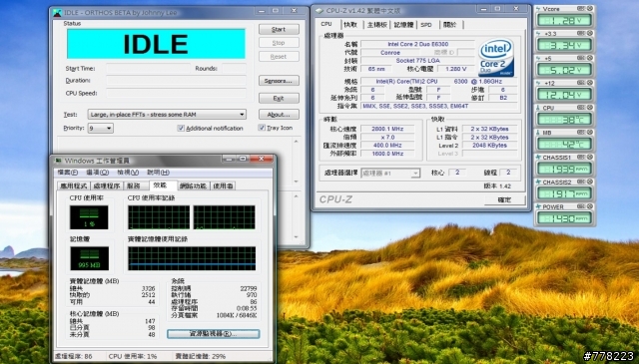Viewport: 639px width, 364px height.
Task: Click round X icon on the +12 gauge
Action: coord(589,83)
